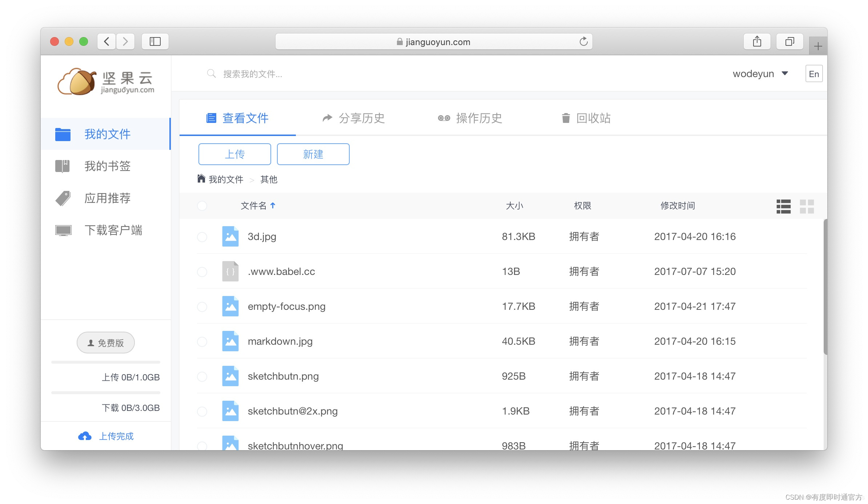Open the 分享历史 tab
Screen dimensions: 868x504
[353, 118]
